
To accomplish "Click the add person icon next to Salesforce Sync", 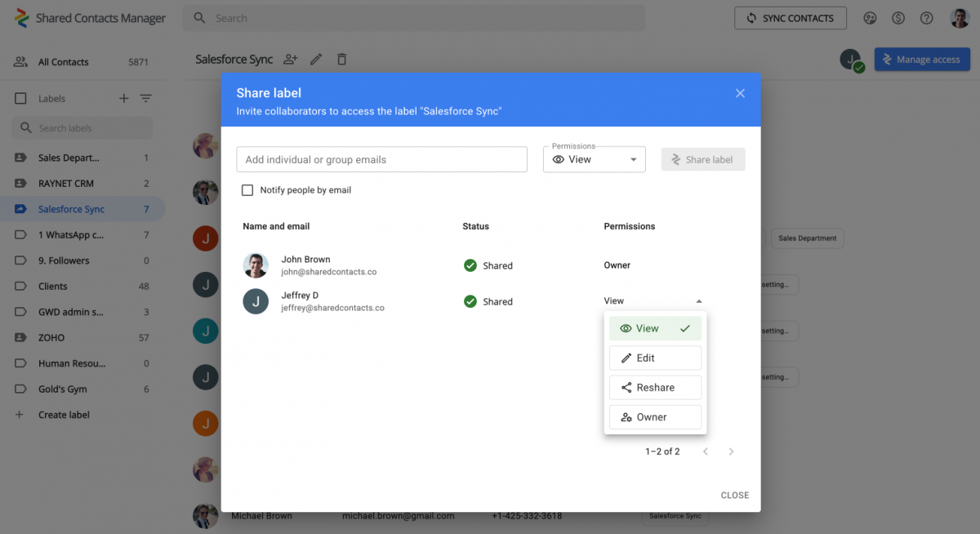I will pos(290,59).
